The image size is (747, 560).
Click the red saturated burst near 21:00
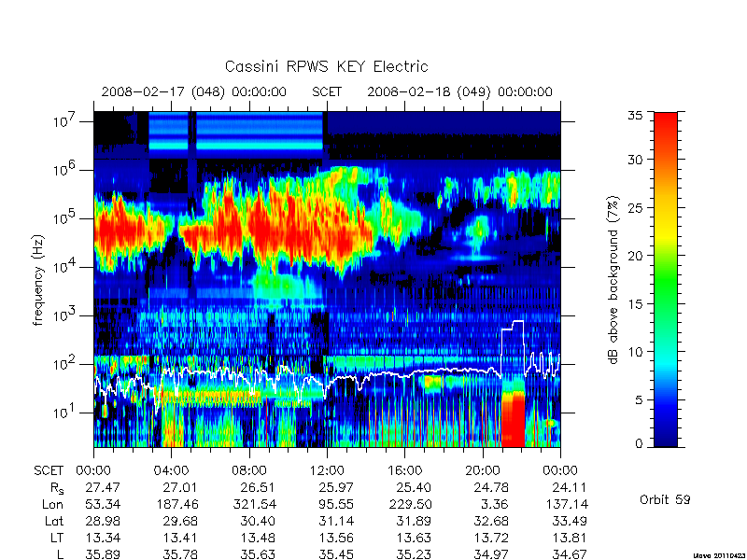tap(513, 419)
